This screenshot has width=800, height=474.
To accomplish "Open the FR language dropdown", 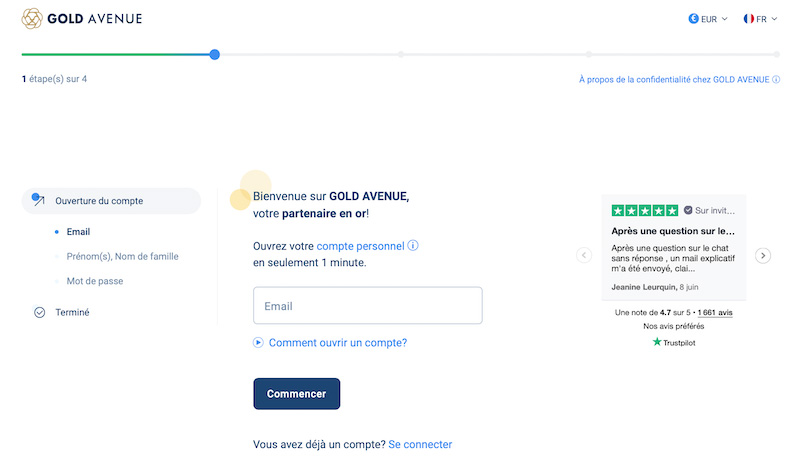I will [760, 19].
